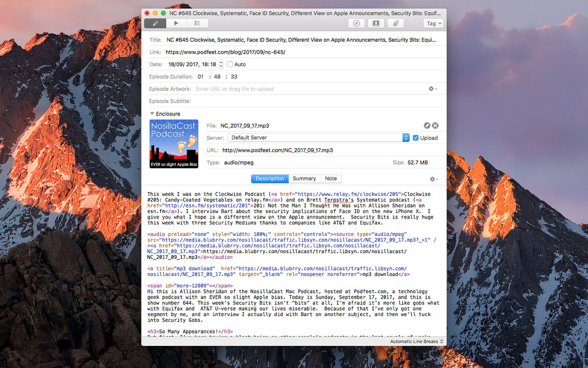Click the date stepper arrows
The width and height of the screenshot is (588, 368).
coord(221,64)
